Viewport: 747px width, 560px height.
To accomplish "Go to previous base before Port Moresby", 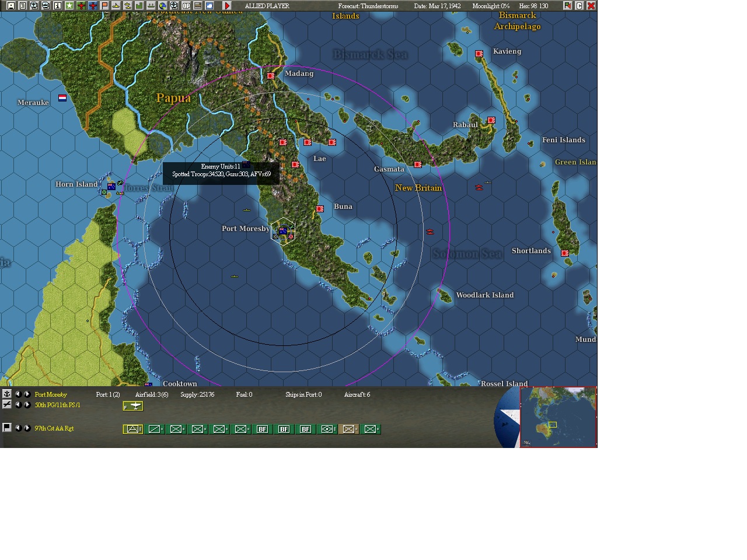I will pos(18,394).
